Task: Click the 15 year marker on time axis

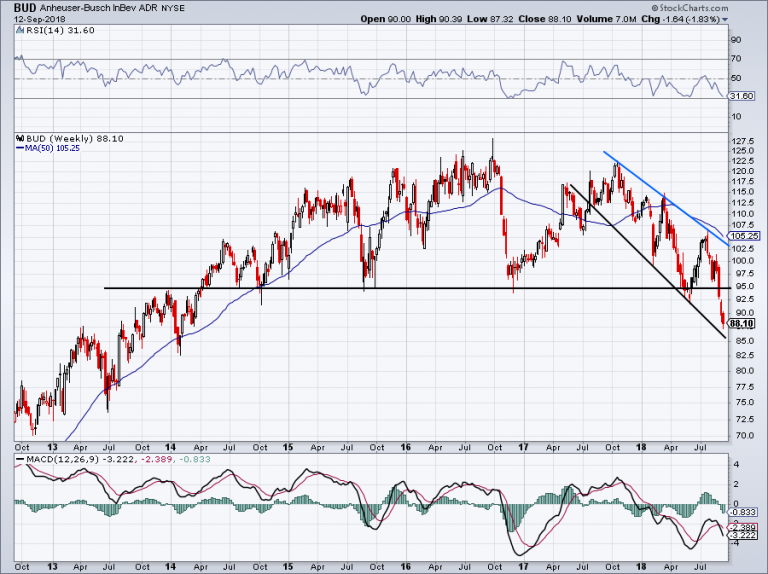Action: coord(288,447)
